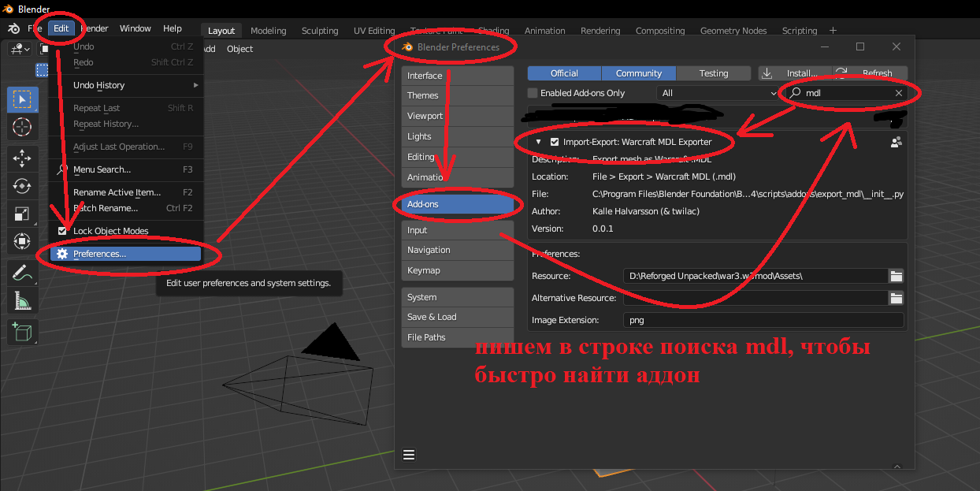Open the Navigation preferences section
Image resolution: width=980 pixels, height=491 pixels.
458,250
